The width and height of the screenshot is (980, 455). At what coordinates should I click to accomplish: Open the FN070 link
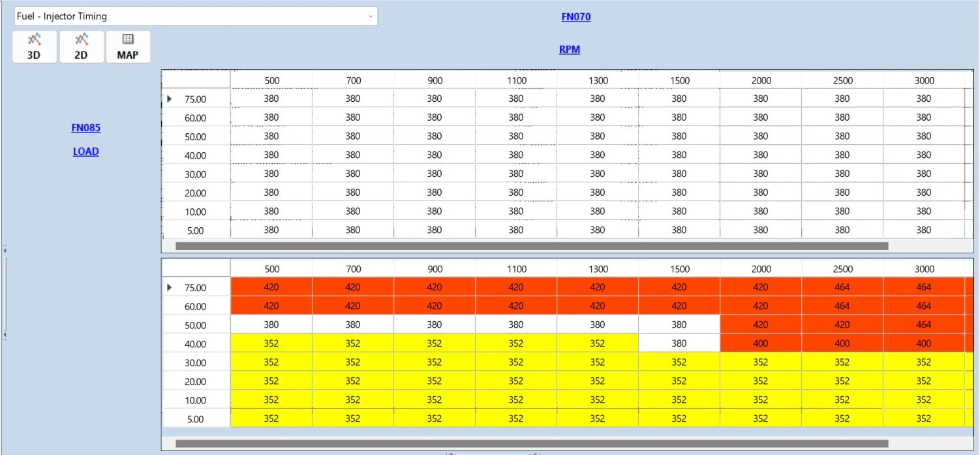[576, 17]
